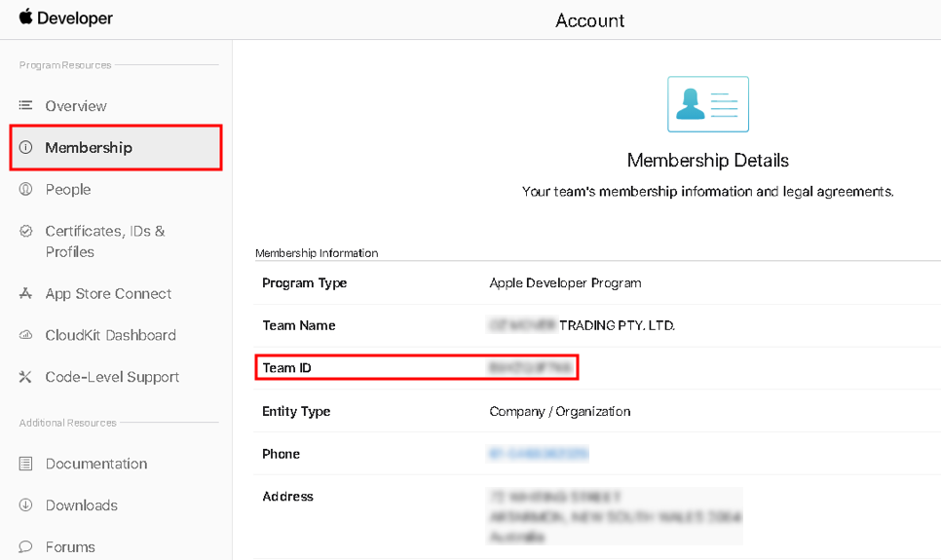Click the Program Type label
The width and height of the screenshot is (941, 560).
pyautogui.click(x=305, y=283)
